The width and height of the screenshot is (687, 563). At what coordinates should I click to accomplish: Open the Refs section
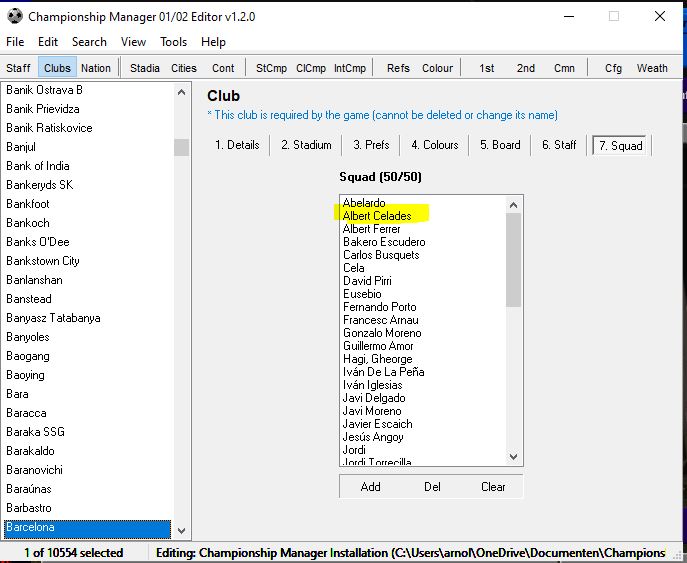pos(398,68)
